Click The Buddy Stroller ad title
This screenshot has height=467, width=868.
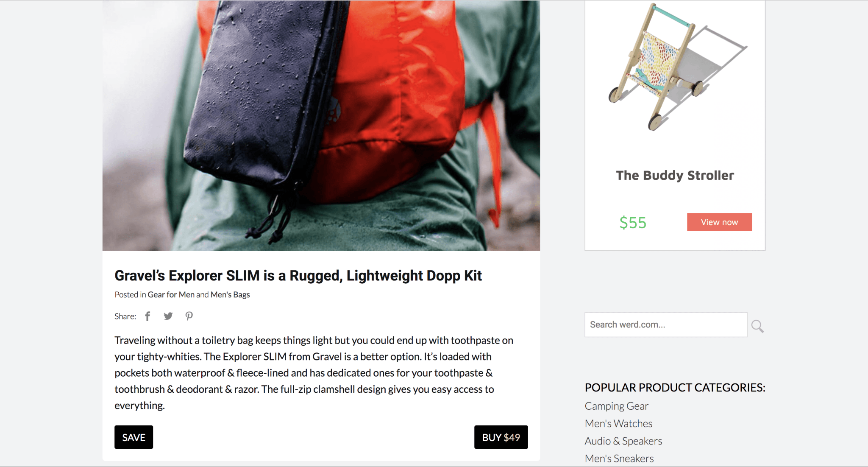tap(675, 176)
